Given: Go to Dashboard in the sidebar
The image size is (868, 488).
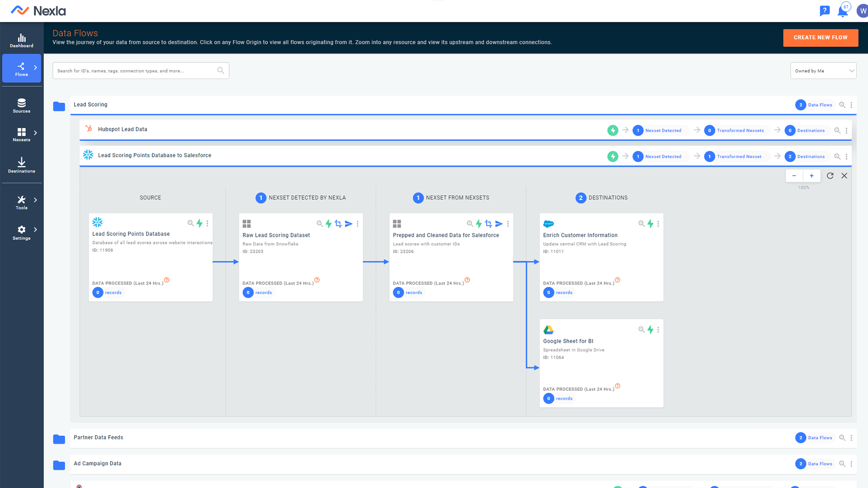Looking at the screenshot, I should click(21, 40).
